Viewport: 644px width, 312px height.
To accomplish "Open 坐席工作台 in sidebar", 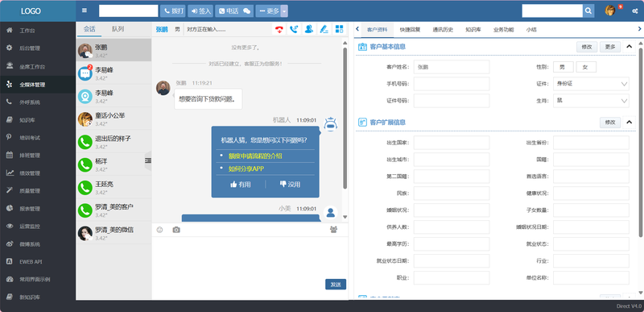I will tap(38, 66).
